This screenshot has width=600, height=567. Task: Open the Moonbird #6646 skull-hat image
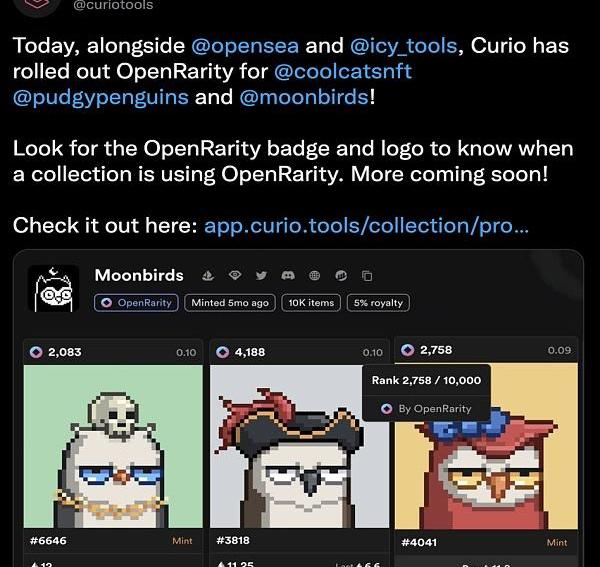pyautogui.click(x=113, y=446)
